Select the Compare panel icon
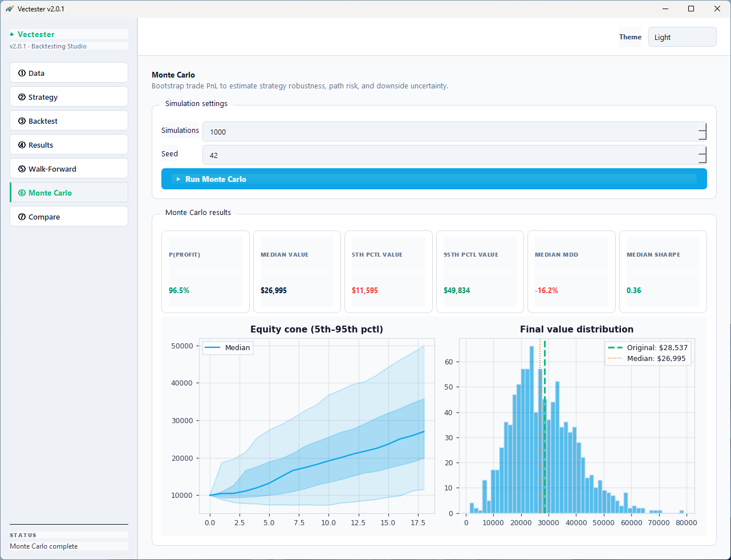Screen dimensions: 731x560 pyautogui.click(x=23, y=217)
